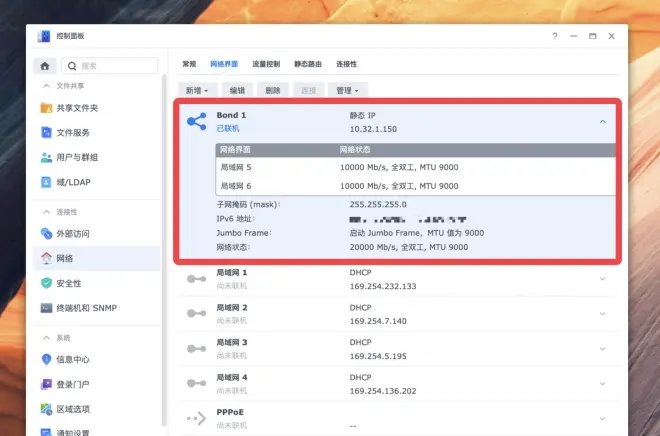
Task: Click the 删除 button
Action: pyautogui.click(x=273, y=90)
